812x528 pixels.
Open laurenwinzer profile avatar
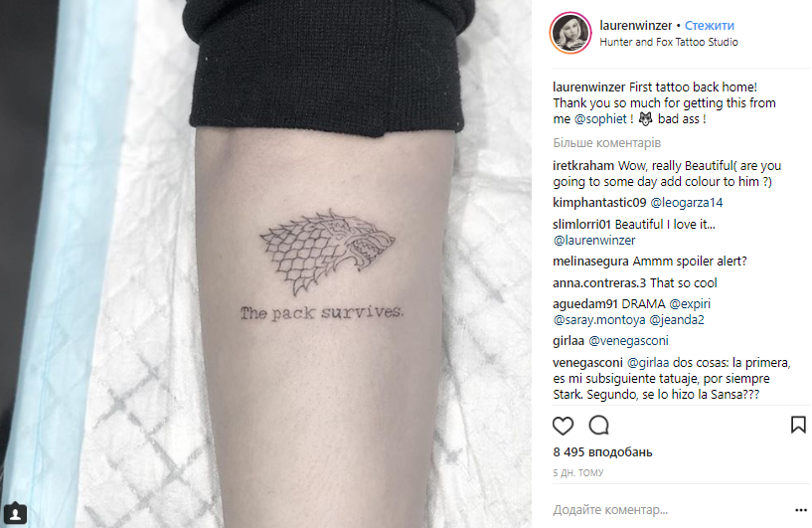[570, 33]
